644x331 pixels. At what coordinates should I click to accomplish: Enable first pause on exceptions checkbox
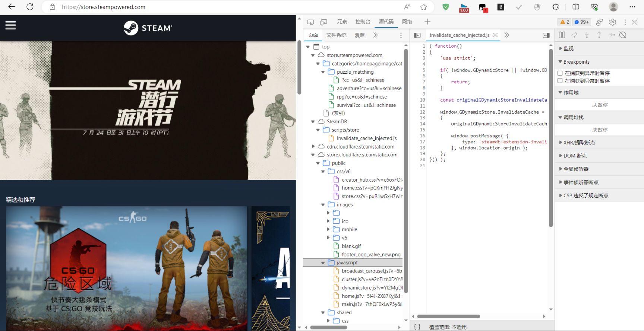(x=560, y=73)
